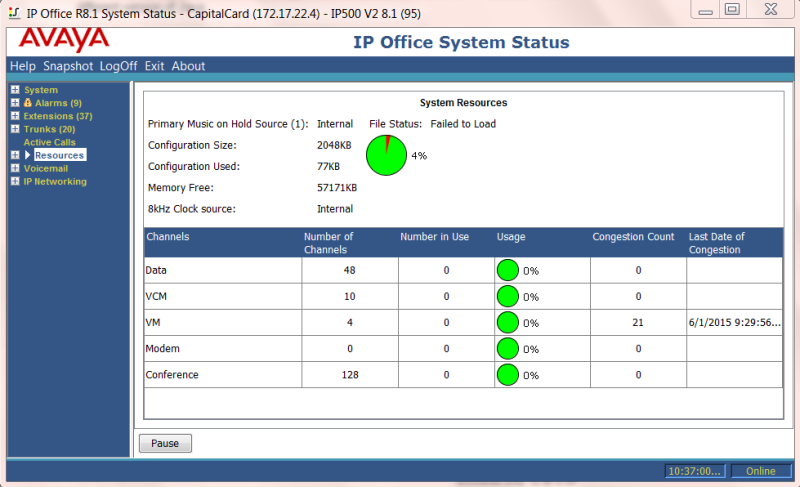Open Alarms (9) in the tree
Image resolution: width=800 pixels, height=487 pixels.
[58, 103]
